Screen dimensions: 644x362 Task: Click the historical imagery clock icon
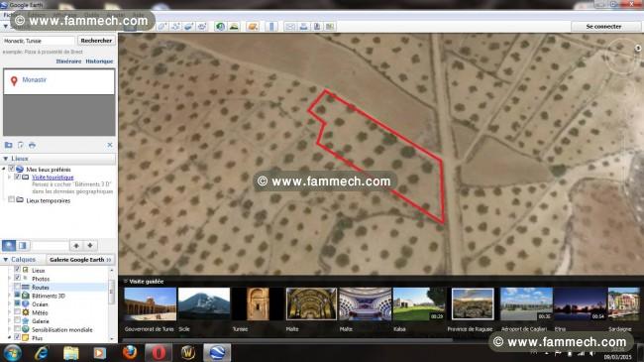pos(220,27)
